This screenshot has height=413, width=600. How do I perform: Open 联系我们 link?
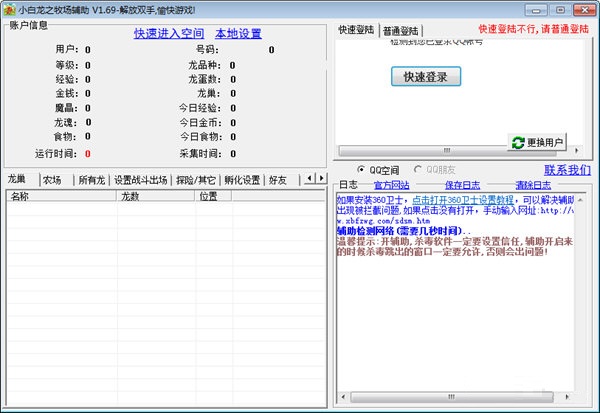click(x=567, y=170)
